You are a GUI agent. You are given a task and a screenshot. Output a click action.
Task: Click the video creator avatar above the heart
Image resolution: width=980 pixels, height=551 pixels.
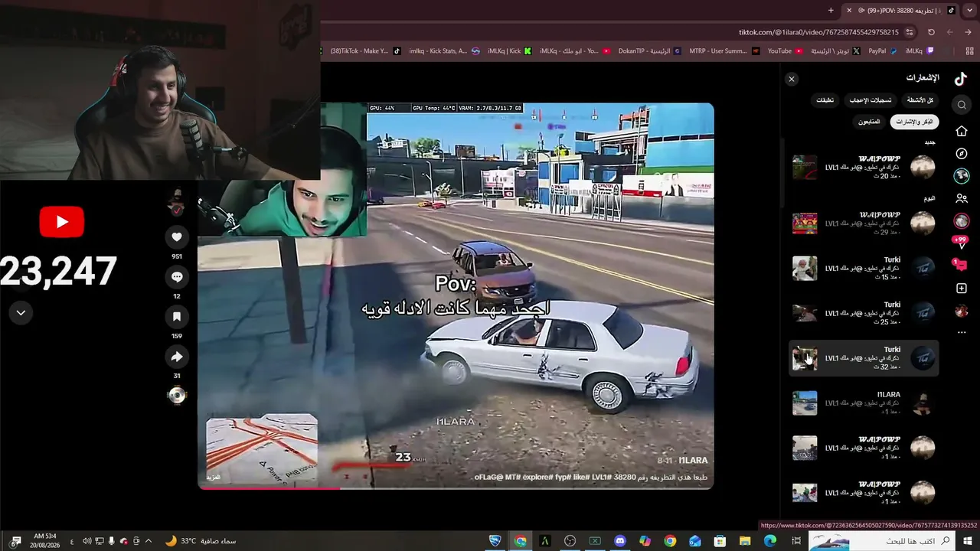point(177,202)
